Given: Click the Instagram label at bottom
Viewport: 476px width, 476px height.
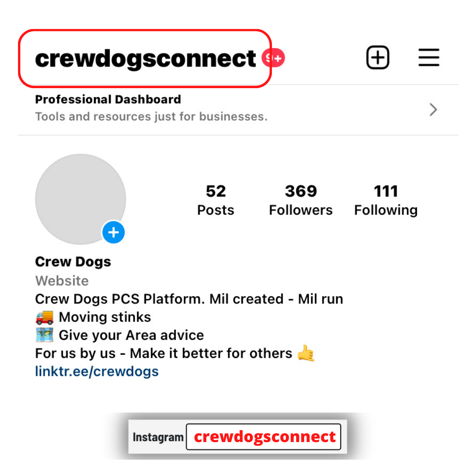Looking at the screenshot, I should click(x=158, y=438).
